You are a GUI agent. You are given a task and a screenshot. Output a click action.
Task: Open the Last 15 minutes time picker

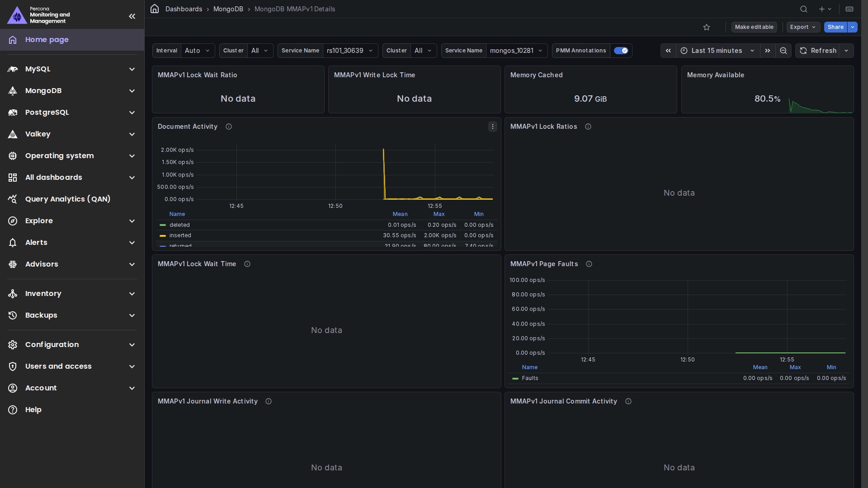[x=717, y=51]
